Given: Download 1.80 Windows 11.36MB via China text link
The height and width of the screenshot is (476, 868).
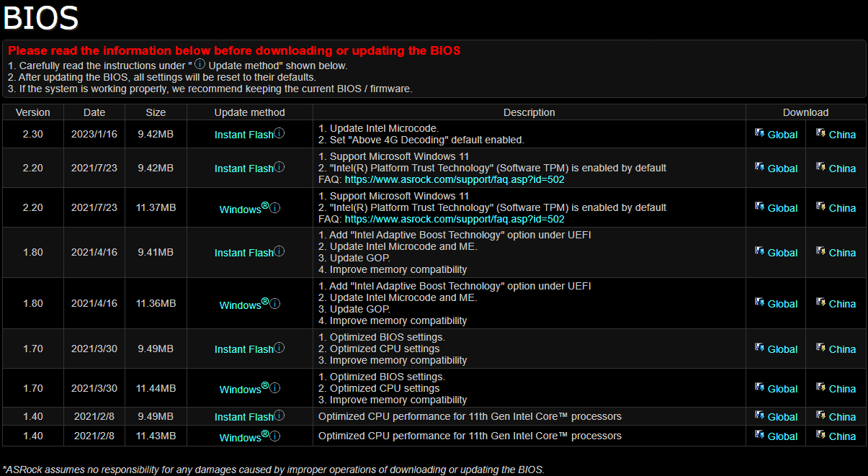Looking at the screenshot, I should (842, 304).
